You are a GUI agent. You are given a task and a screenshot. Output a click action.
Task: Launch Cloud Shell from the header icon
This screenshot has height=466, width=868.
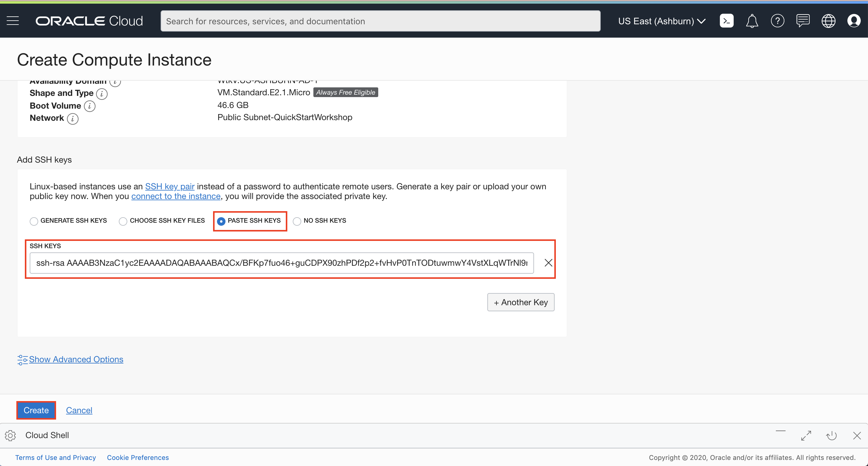(x=726, y=21)
